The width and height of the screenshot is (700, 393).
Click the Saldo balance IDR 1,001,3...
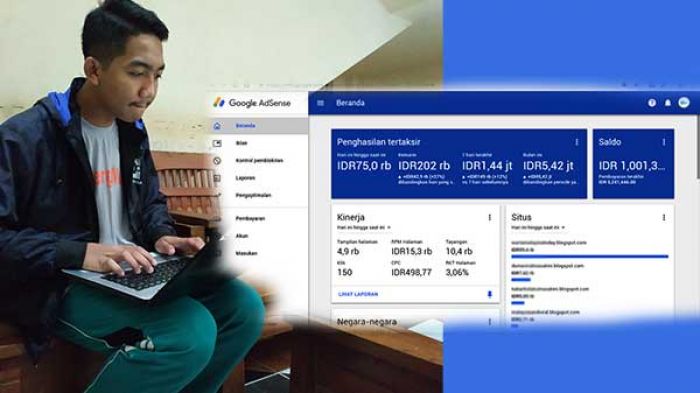pyautogui.click(x=632, y=166)
